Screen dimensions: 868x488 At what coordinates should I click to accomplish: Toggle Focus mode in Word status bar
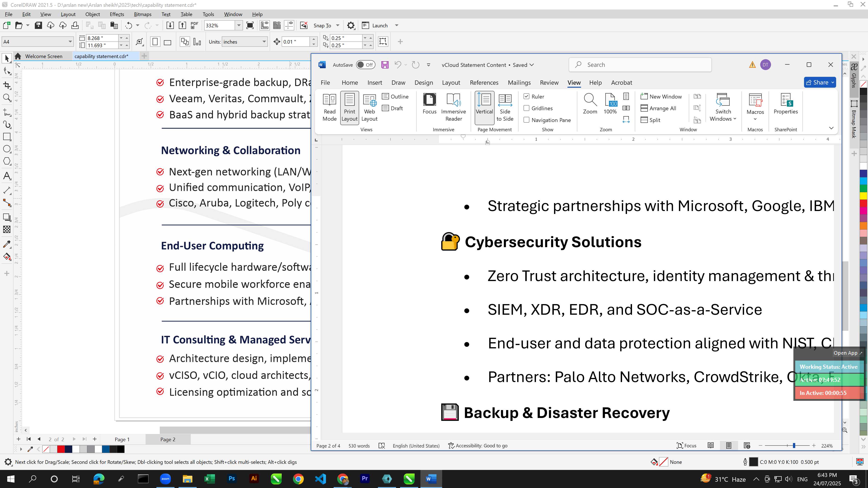point(686,446)
